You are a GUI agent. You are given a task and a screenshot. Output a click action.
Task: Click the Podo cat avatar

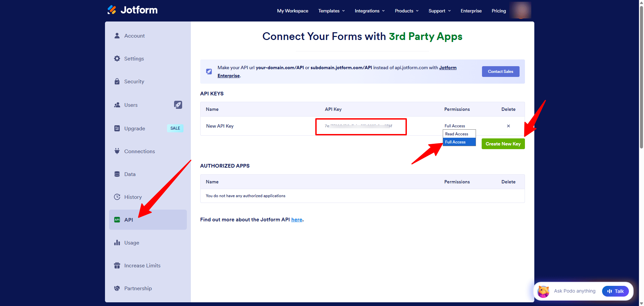tap(543, 291)
